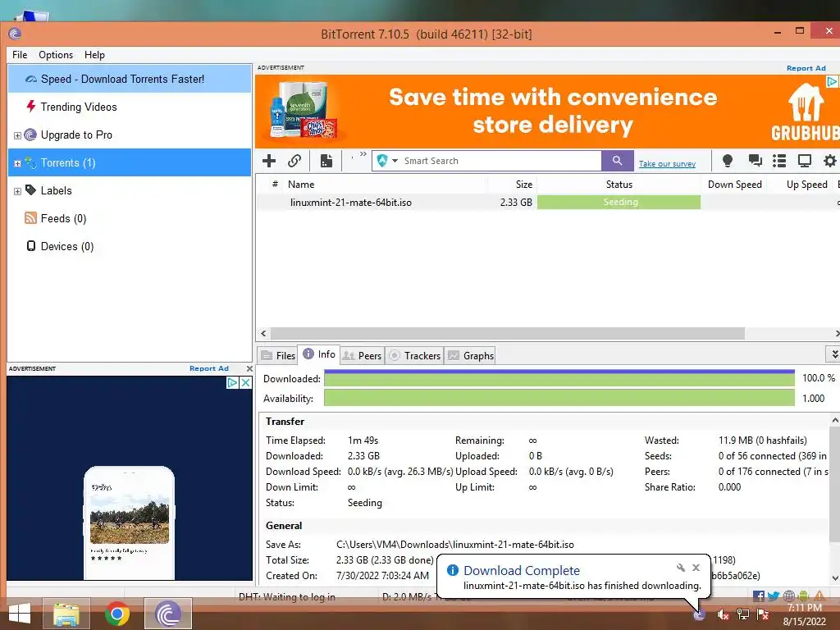Screen dimensions: 840x630
Task: Click warning triangle in status bar
Action: coord(819,596)
